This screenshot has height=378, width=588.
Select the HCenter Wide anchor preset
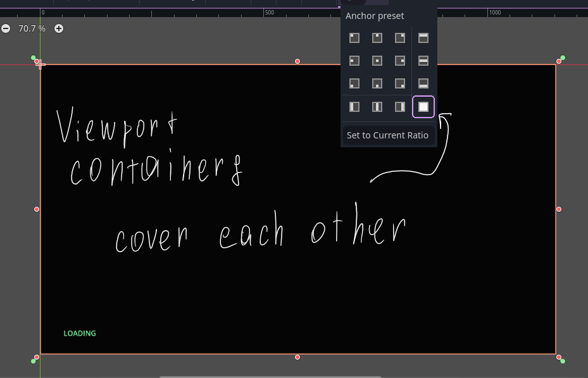(423, 61)
